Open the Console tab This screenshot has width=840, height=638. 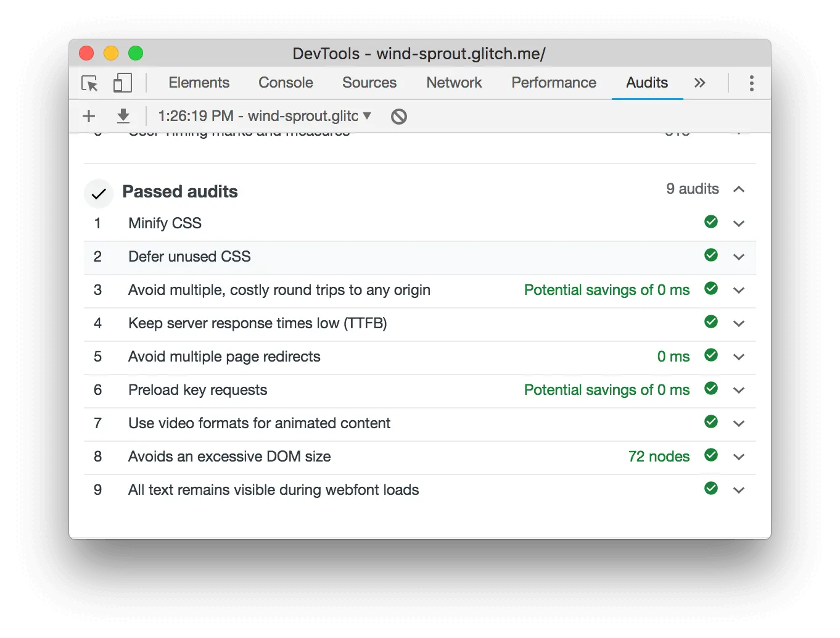tap(286, 83)
